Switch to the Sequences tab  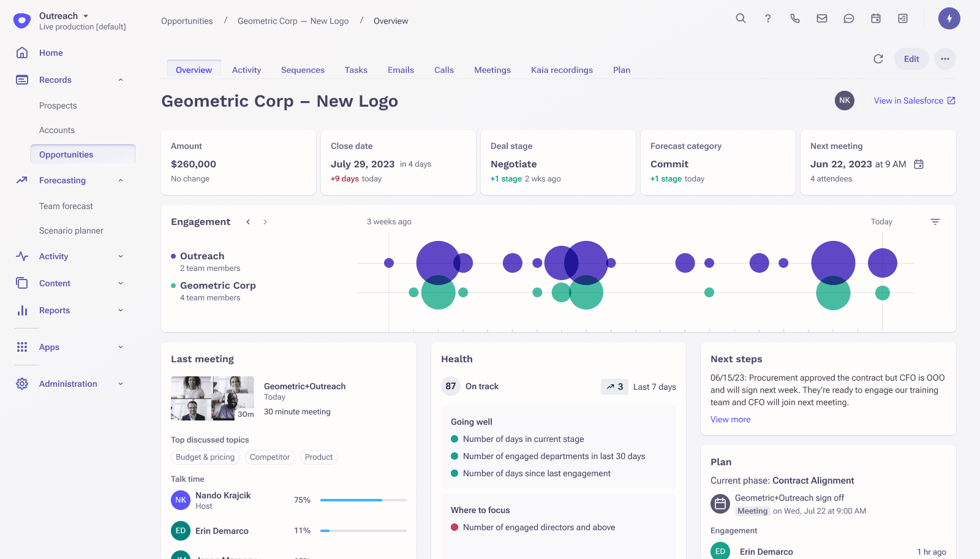click(x=303, y=70)
